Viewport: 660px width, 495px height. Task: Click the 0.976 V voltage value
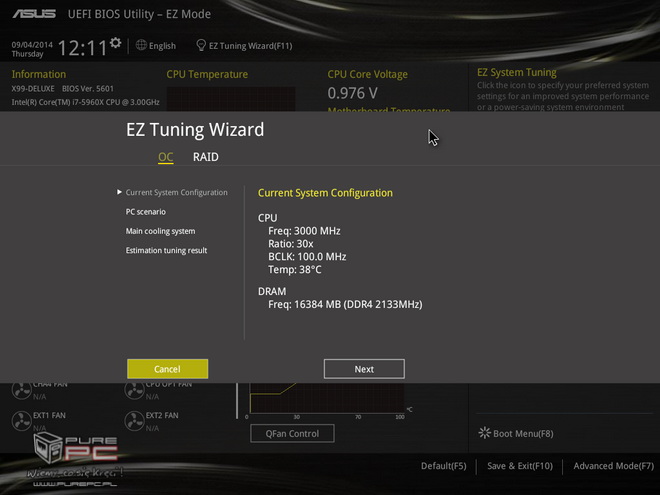(353, 93)
